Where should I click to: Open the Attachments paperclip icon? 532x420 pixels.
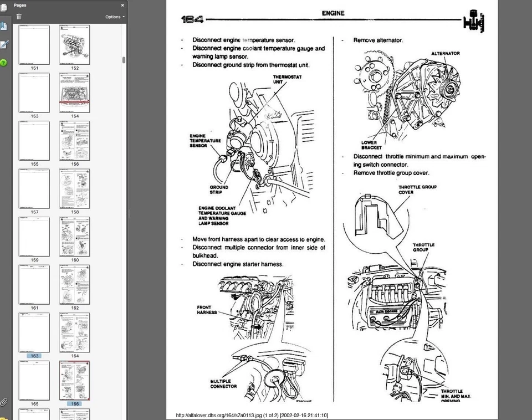(4, 402)
